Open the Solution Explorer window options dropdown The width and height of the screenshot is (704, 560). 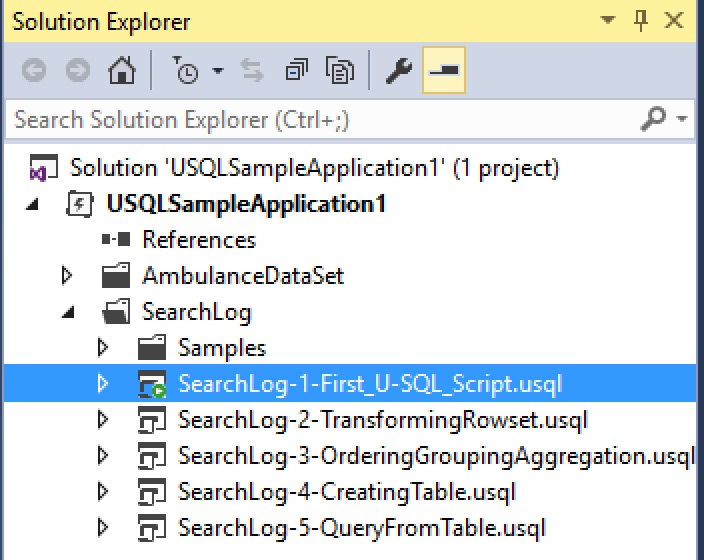click(607, 21)
